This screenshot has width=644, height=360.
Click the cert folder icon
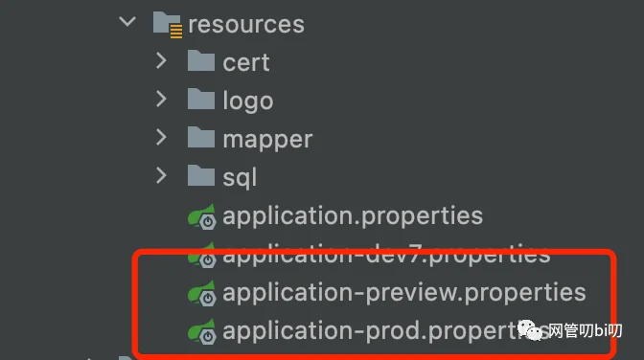pyautogui.click(x=201, y=60)
